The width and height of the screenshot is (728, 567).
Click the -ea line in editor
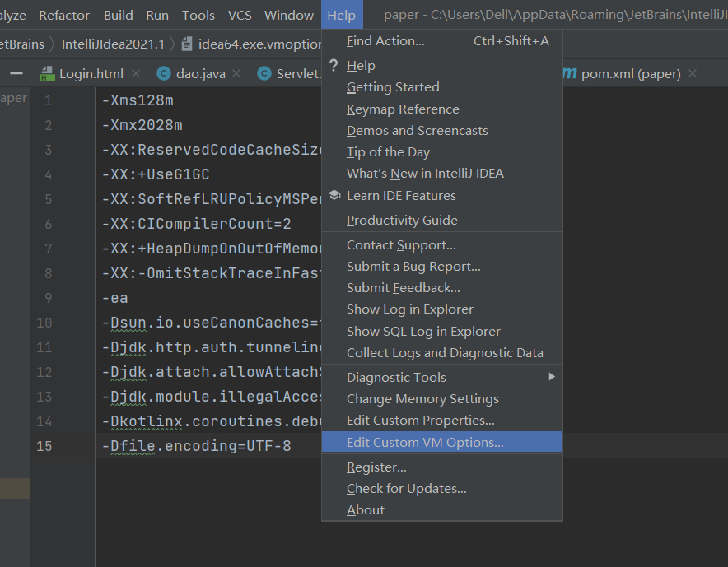(x=114, y=298)
